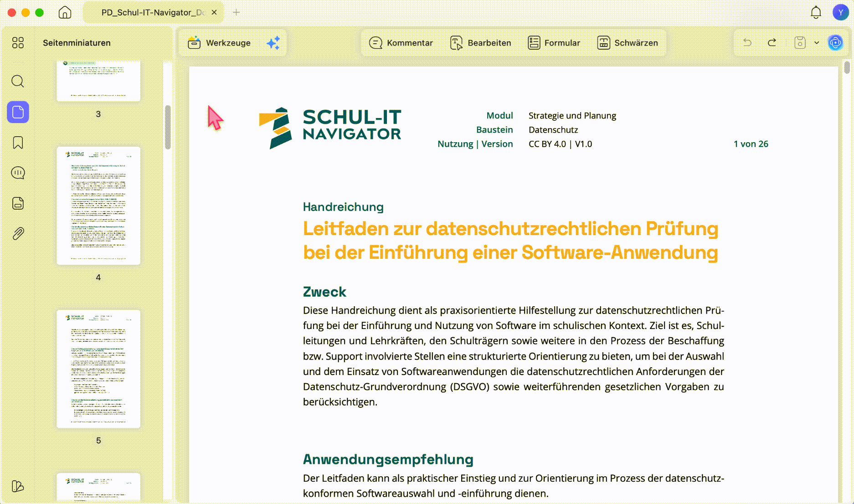Select the PD_Schul-IT-Navigator document tab
The width and height of the screenshot is (854, 504).
(153, 12)
